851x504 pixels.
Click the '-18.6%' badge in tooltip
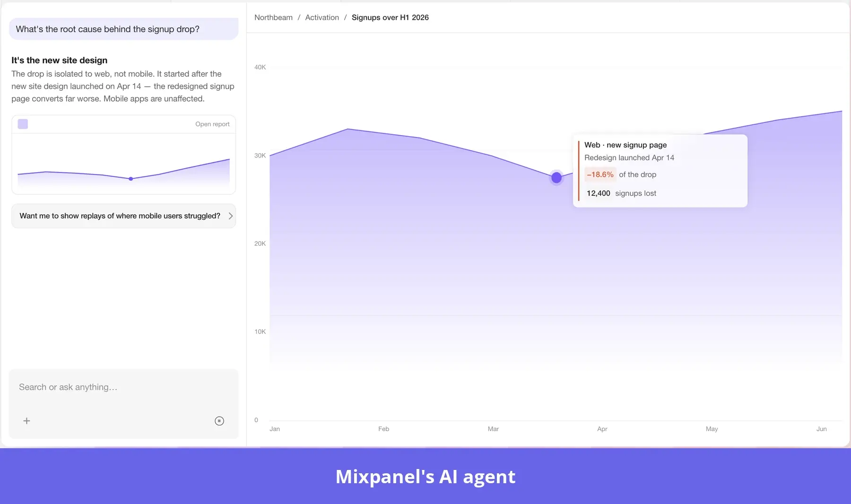click(600, 174)
